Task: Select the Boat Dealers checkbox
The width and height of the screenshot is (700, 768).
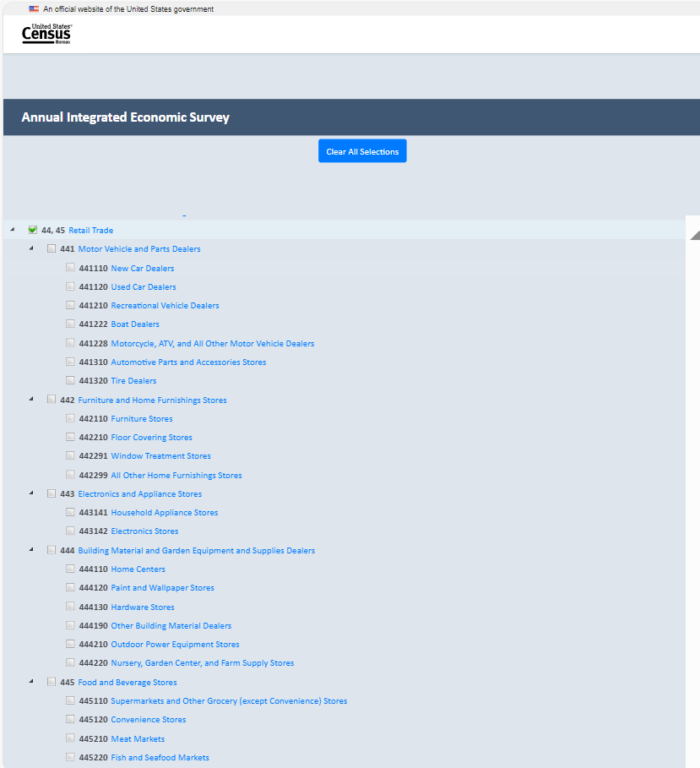Action: pos(71,324)
